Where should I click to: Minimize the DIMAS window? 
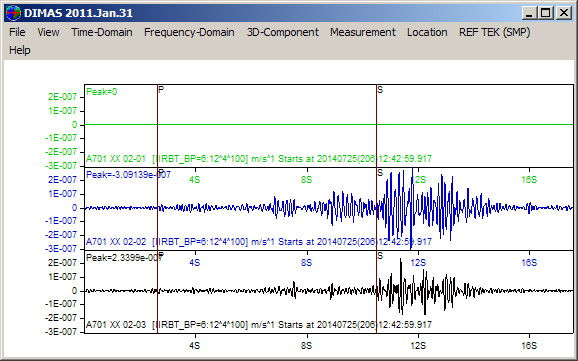tap(529, 13)
